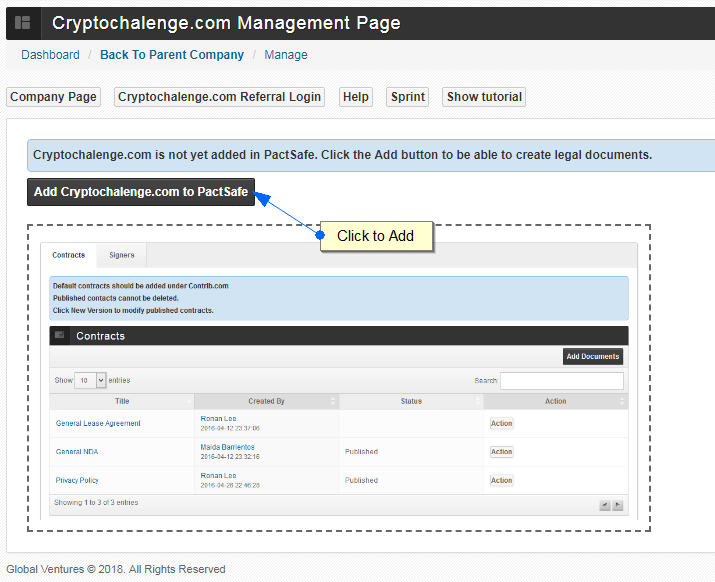Click Published status in General NDA row
Viewport: 715px width, 582px height.
point(361,452)
